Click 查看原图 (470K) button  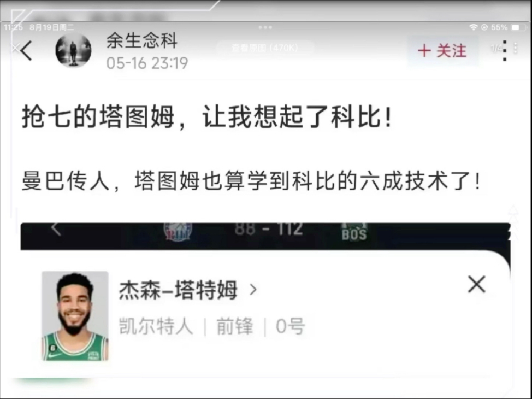265,48
